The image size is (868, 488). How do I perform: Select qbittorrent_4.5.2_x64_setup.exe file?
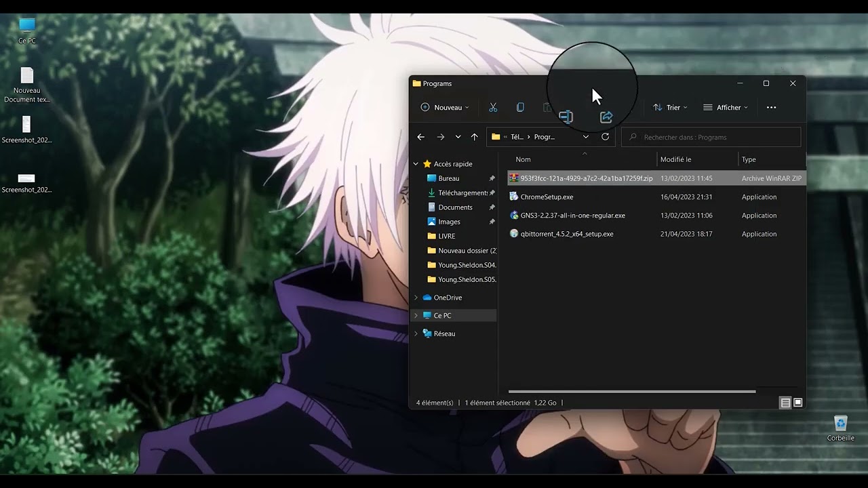567,234
